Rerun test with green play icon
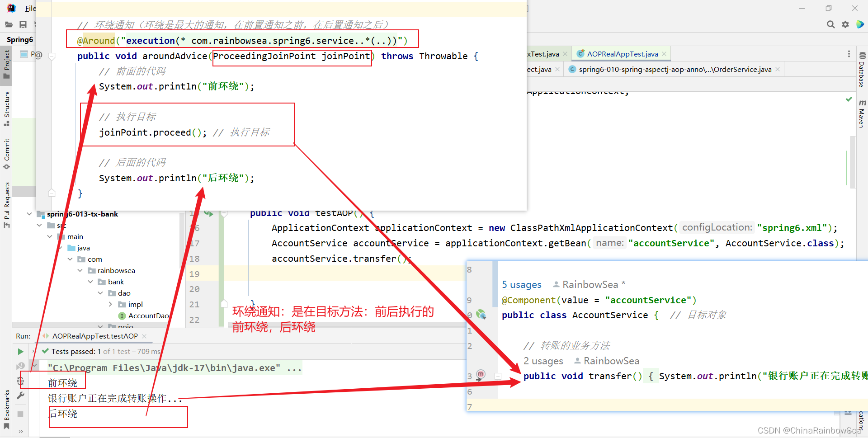 click(x=20, y=351)
